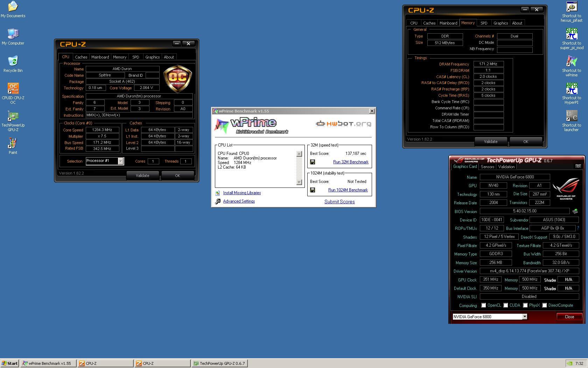Click Validate in right CPU-Z Memory window
The width and height of the screenshot is (588, 368).
pyautogui.click(x=491, y=142)
